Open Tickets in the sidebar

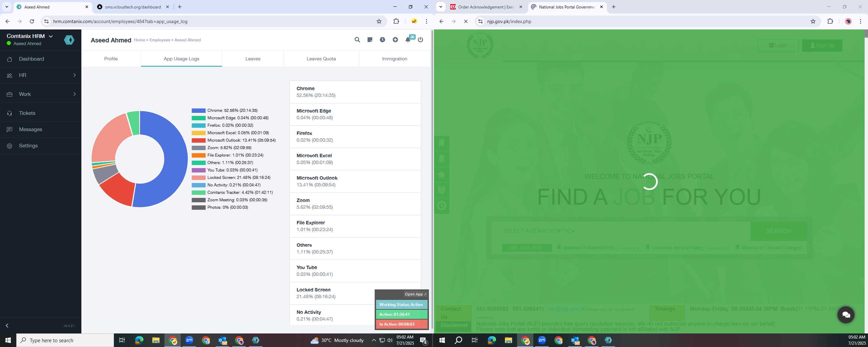pyautogui.click(x=41, y=113)
